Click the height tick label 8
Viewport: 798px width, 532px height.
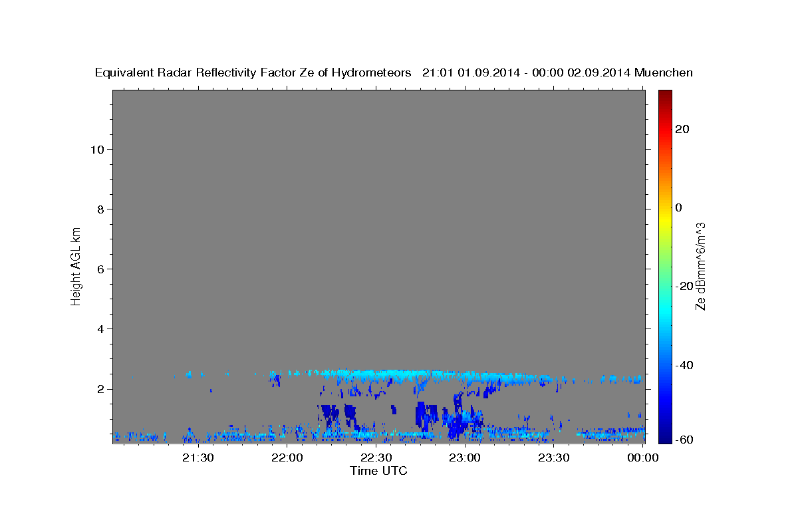(x=99, y=209)
